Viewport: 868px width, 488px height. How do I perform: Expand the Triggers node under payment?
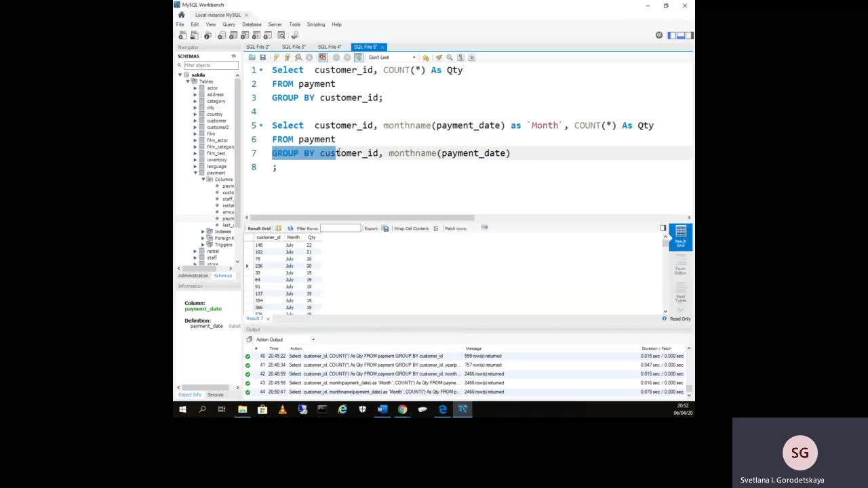click(x=203, y=245)
